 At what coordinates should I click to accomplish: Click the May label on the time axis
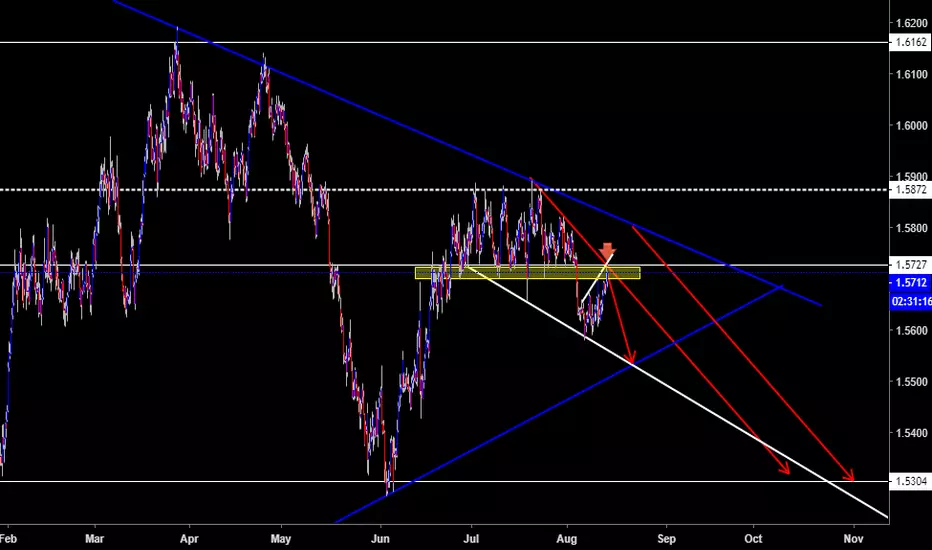(x=281, y=539)
